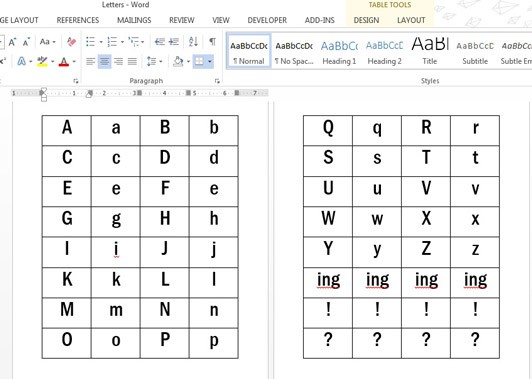The height and width of the screenshot is (379, 532).
Task: Click the table cell containing lowercase p
Action: (214, 343)
